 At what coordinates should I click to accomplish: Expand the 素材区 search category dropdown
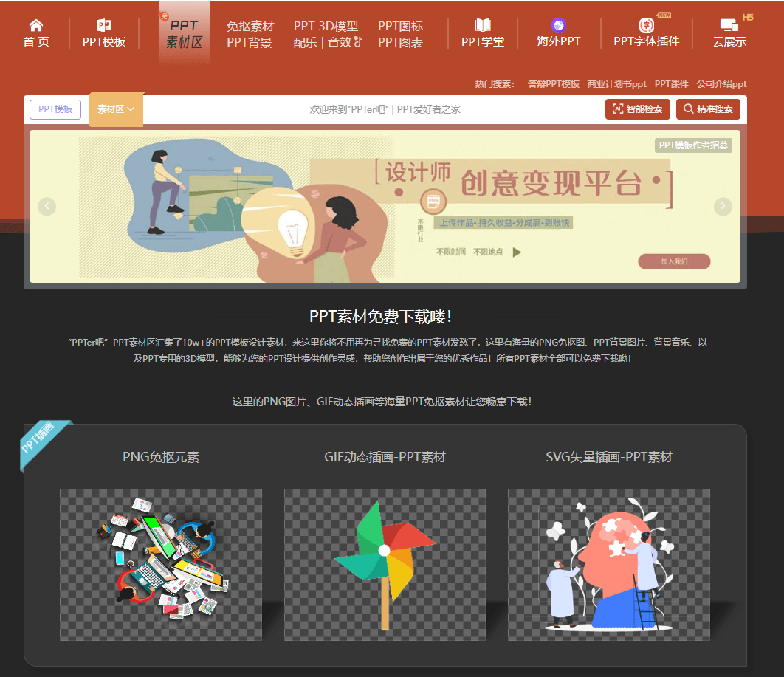coord(116,109)
